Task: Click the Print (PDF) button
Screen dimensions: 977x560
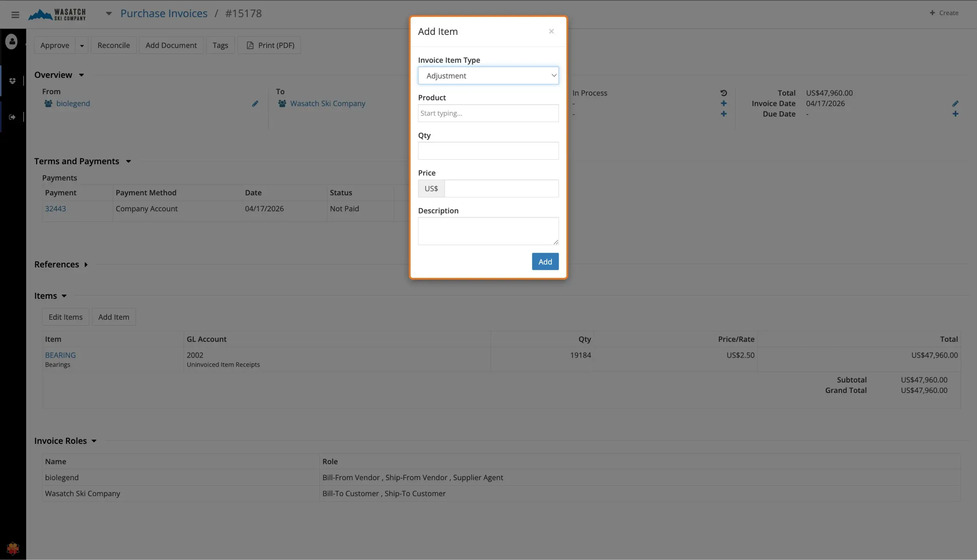Action: (269, 45)
